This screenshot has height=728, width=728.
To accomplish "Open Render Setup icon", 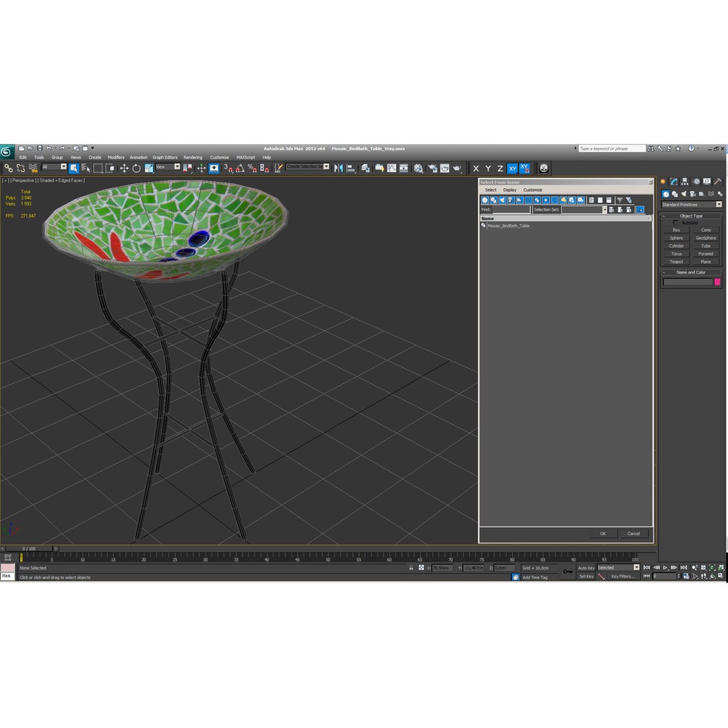I will point(432,169).
